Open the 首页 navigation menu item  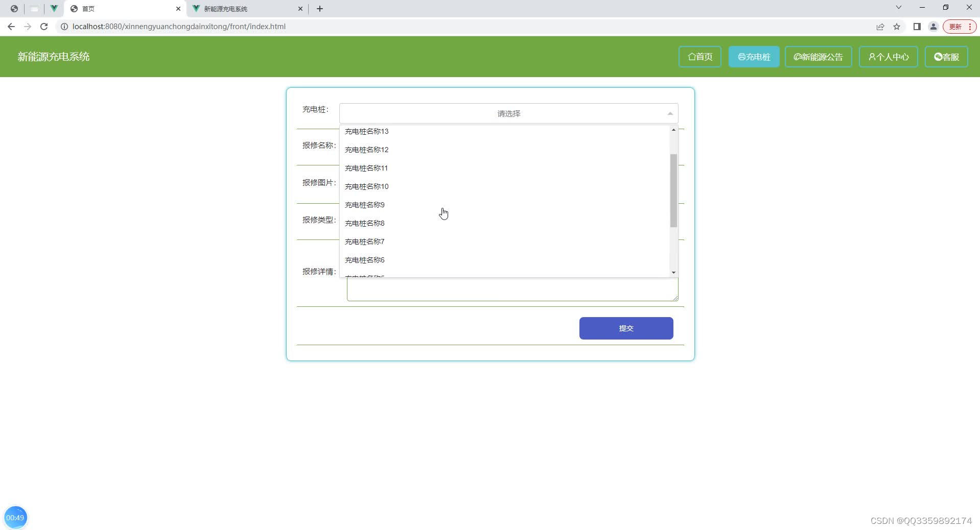pos(700,57)
